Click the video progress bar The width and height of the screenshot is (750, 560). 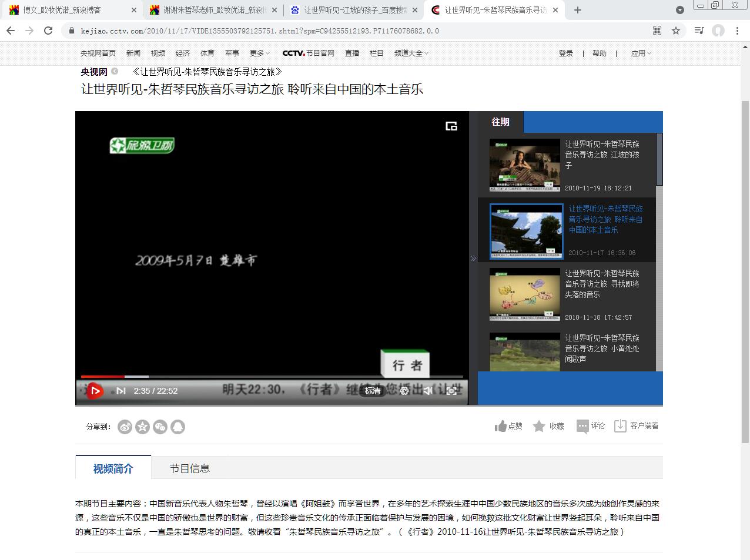point(272,376)
